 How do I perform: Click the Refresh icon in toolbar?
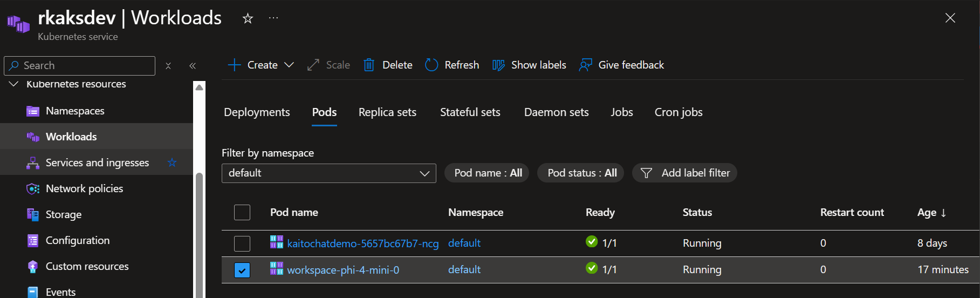click(431, 65)
